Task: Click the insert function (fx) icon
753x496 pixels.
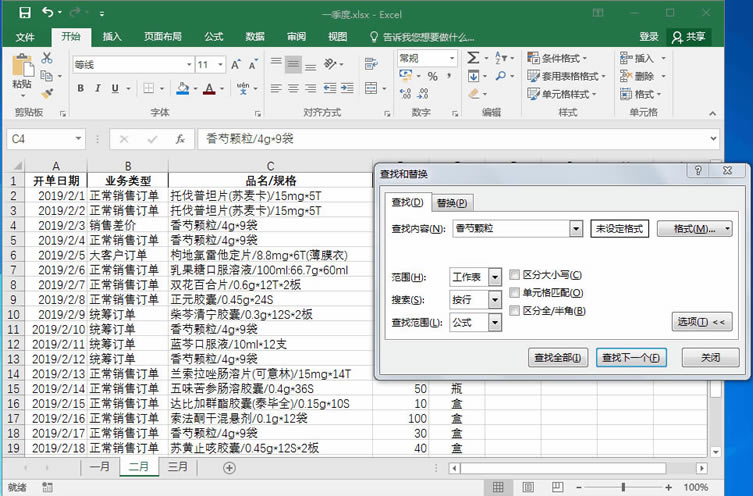Action: click(179, 139)
